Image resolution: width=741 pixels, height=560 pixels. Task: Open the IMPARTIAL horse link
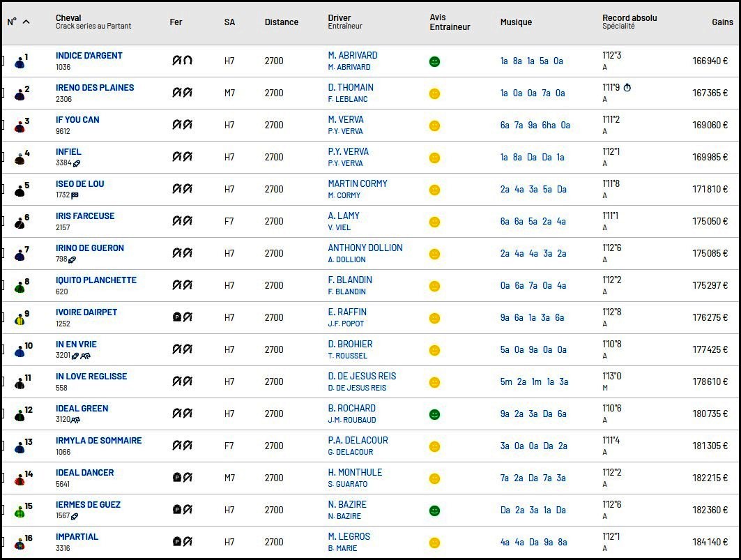click(x=77, y=537)
